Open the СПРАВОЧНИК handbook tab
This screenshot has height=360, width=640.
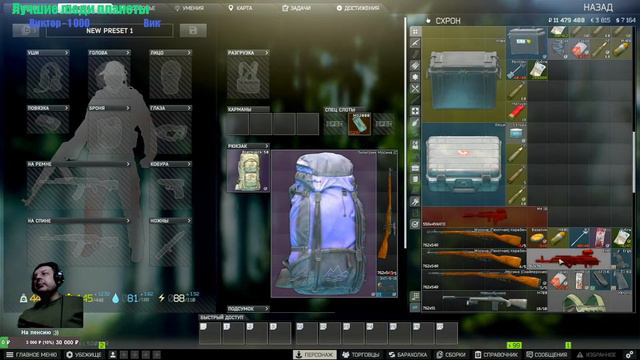click(x=496, y=355)
